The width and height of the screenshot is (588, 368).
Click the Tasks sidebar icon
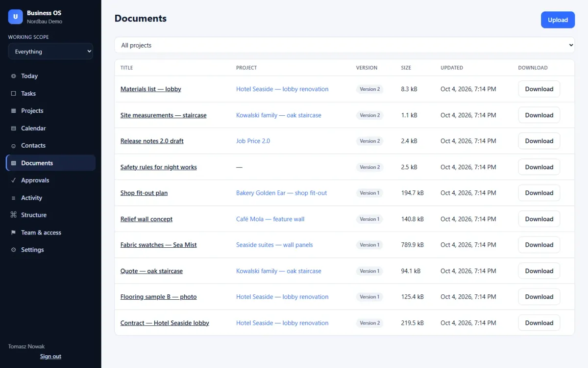point(13,93)
